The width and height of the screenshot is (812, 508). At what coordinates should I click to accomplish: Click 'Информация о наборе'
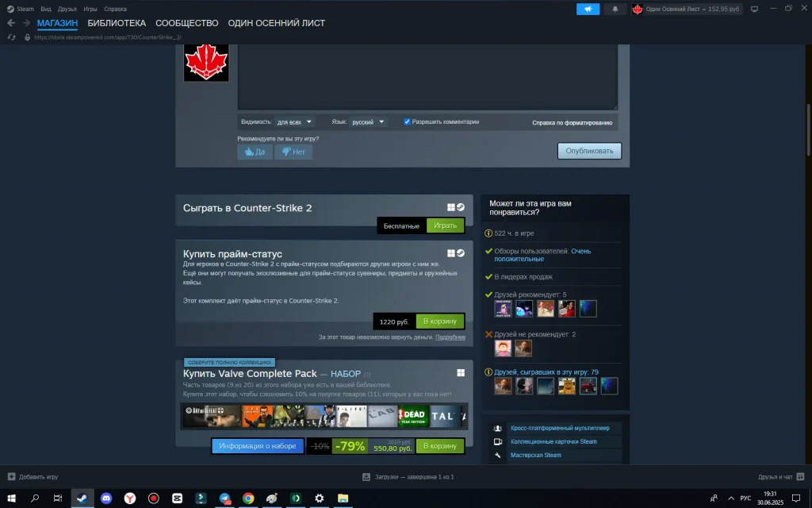(258, 446)
